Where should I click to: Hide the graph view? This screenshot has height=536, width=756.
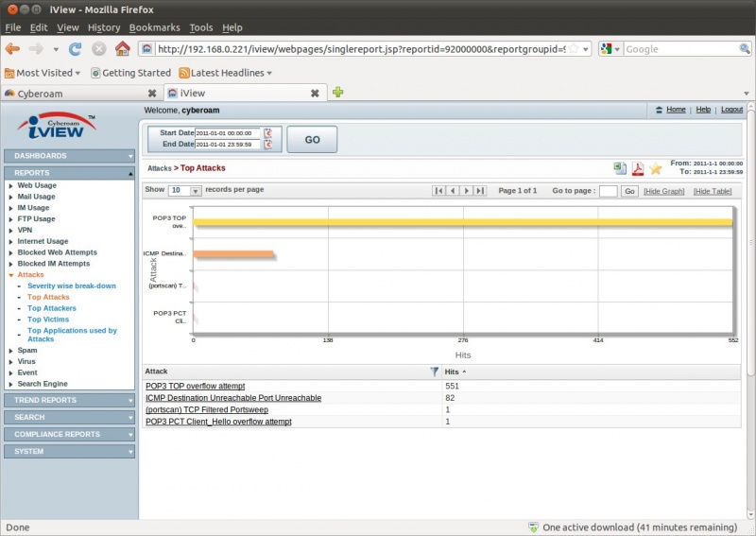pos(664,191)
